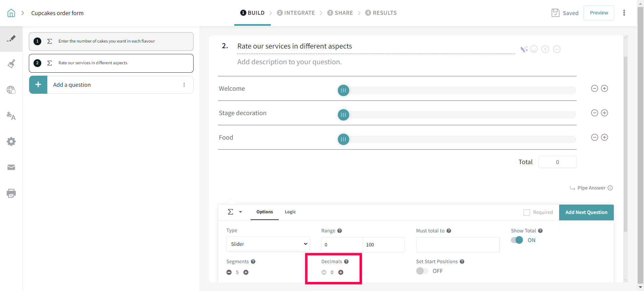Open the settings gear in the sidebar
The image size is (644, 291).
click(x=11, y=141)
